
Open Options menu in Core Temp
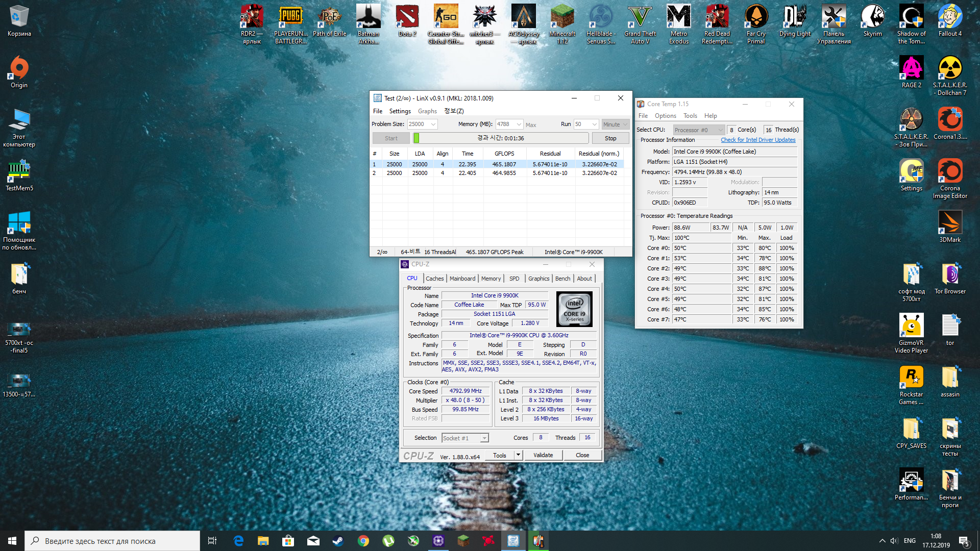point(665,116)
